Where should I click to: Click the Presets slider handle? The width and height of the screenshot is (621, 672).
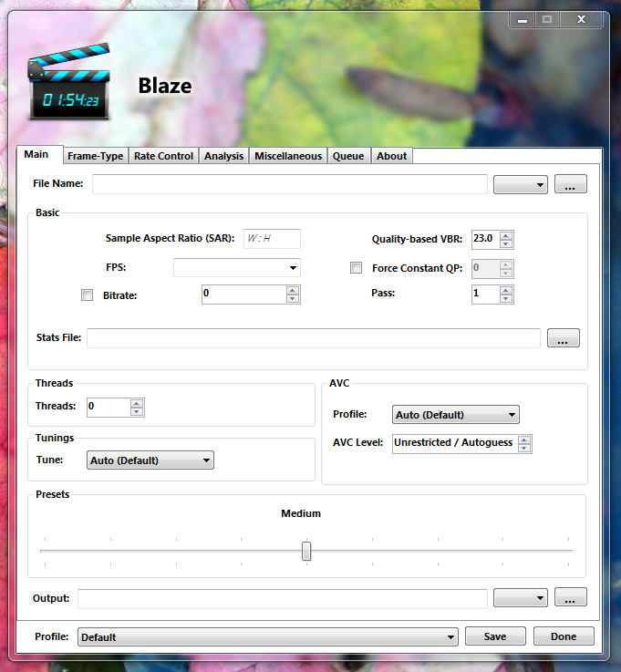click(x=306, y=551)
